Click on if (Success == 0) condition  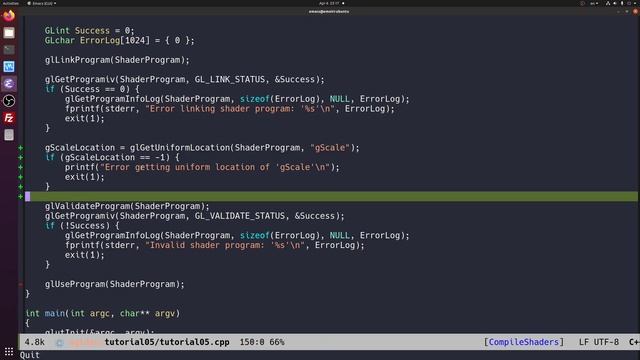pos(92,89)
